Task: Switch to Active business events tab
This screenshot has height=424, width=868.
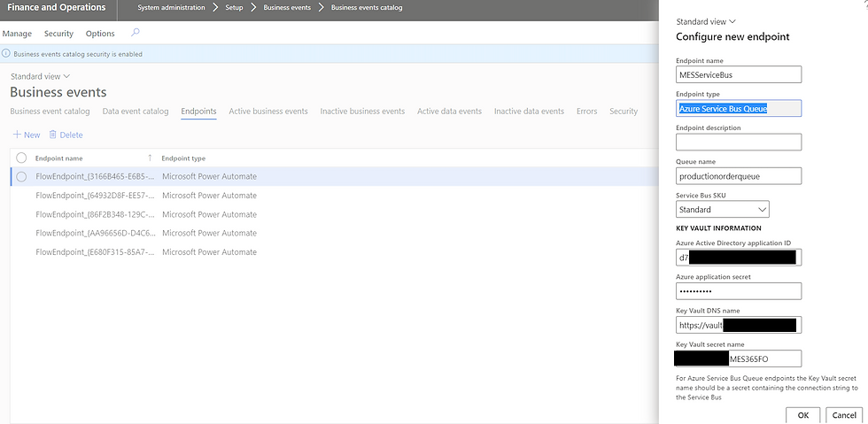Action: (268, 112)
